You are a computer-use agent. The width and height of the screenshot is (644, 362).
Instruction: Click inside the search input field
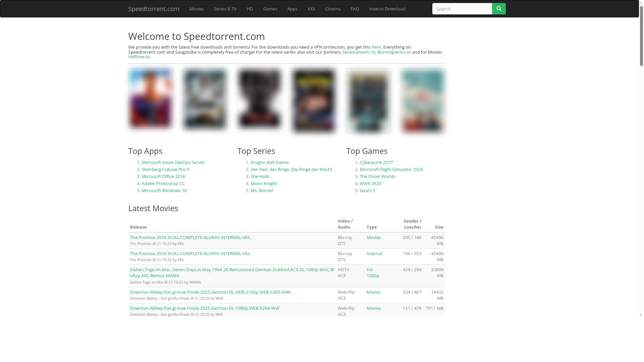click(462, 8)
